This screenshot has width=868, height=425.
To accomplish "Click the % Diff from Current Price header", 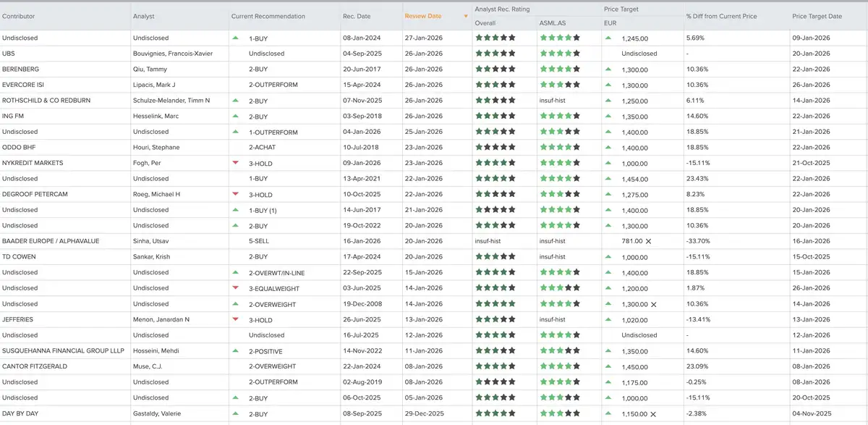I will [x=722, y=16].
